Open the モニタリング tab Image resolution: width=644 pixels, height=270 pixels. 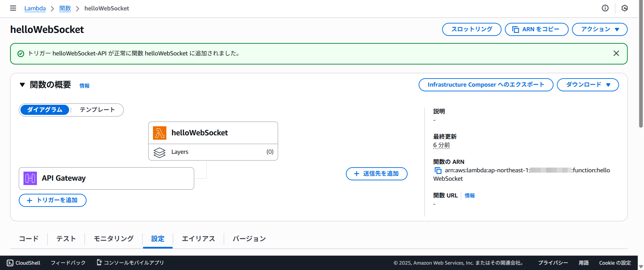pos(114,239)
